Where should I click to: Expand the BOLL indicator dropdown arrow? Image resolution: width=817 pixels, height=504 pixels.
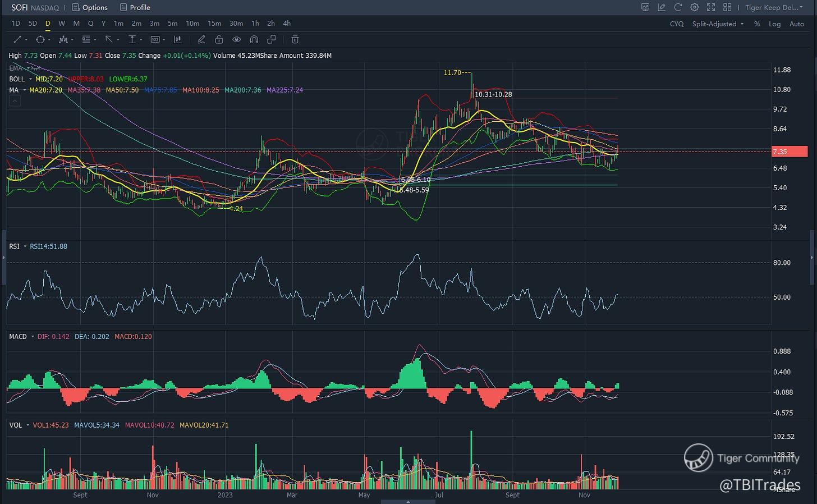pyautogui.click(x=30, y=79)
